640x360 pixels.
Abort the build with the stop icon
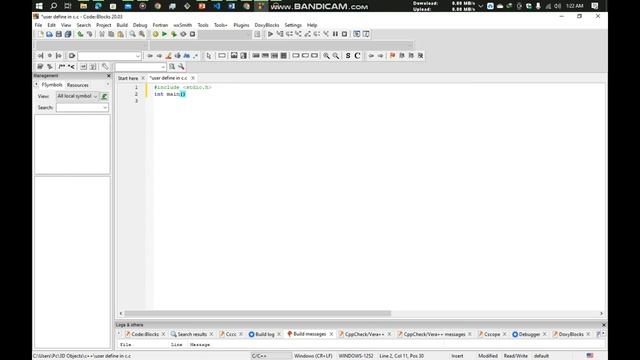[x=192, y=34]
